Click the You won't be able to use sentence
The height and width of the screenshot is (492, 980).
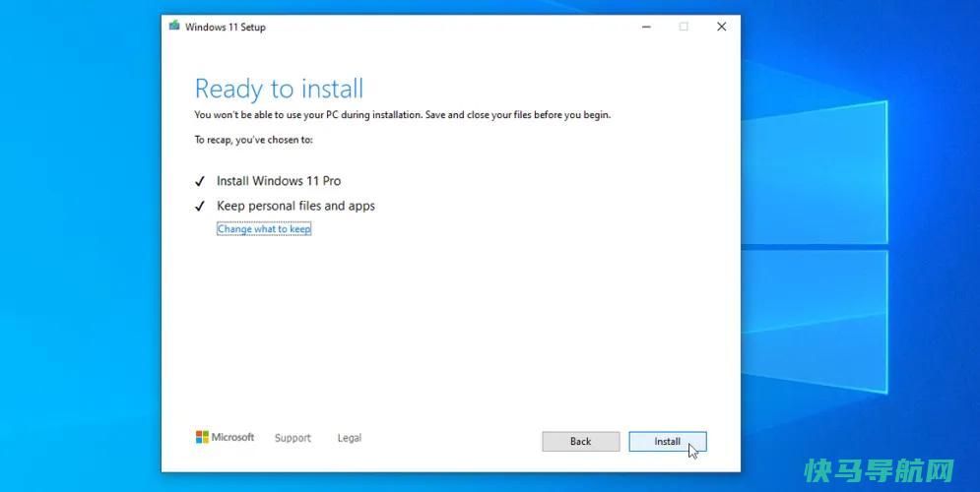pyautogui.click(x=403, y=115)
